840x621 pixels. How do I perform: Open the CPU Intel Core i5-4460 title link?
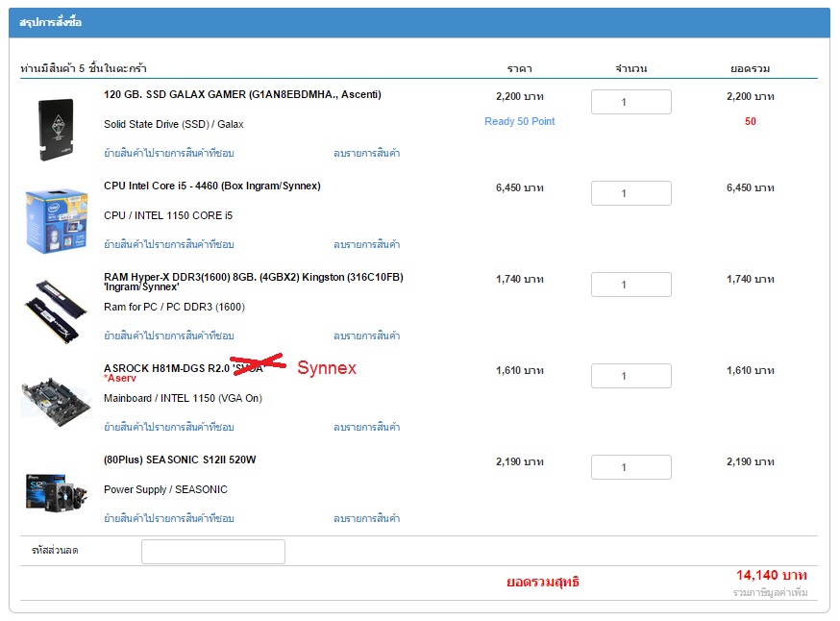[212, 186]
